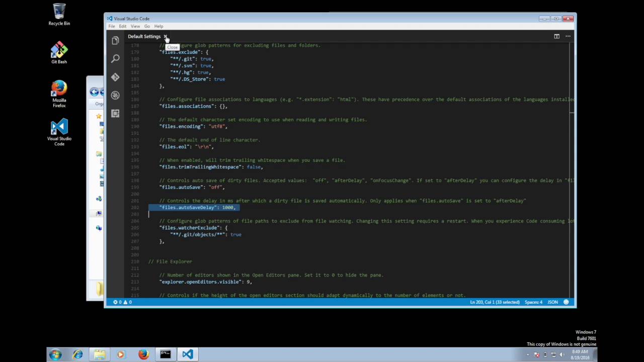
Task: Launch Internet Explorer from the taskbar
Action: 77,354
